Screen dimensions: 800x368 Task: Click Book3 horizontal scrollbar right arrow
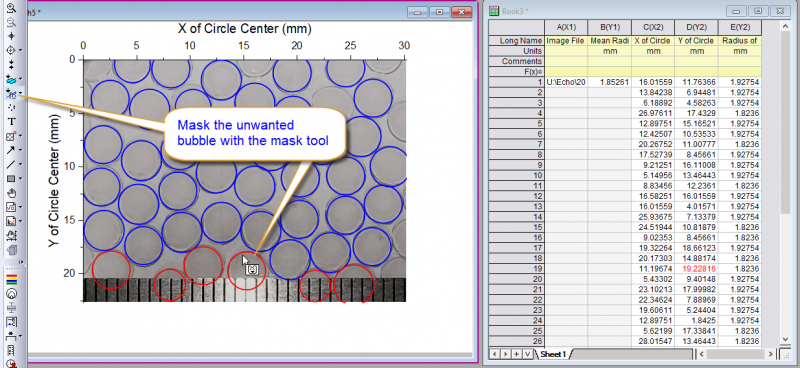pyautogui.click(x=771, y=354)
